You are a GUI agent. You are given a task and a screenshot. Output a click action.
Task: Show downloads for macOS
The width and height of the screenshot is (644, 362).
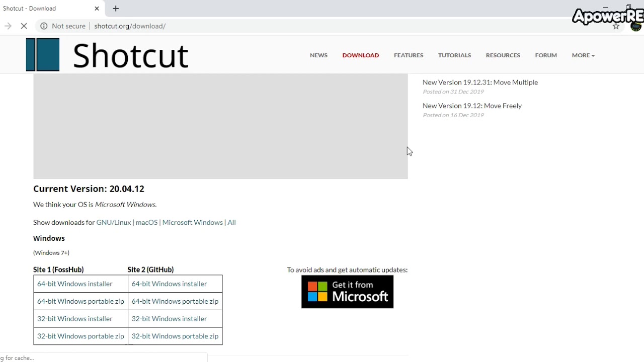(x=146, y=222)
